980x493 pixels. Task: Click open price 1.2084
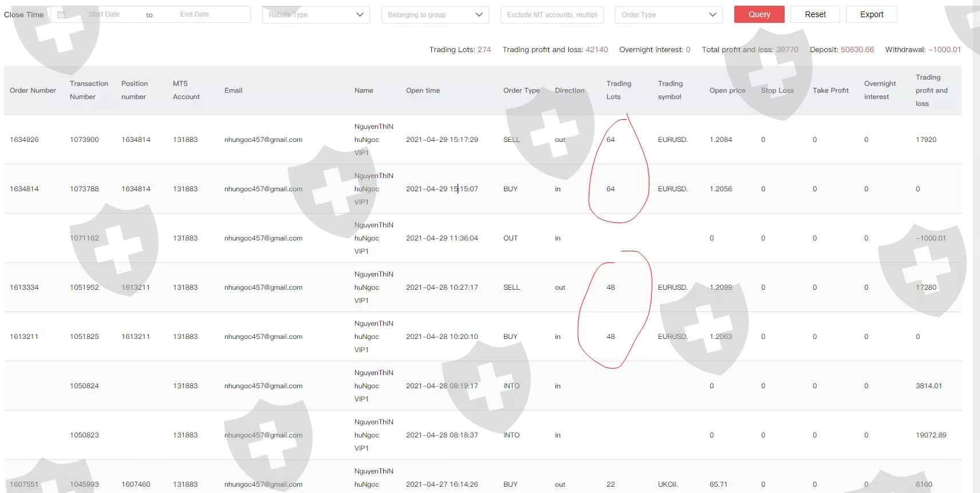coord(721,140)
